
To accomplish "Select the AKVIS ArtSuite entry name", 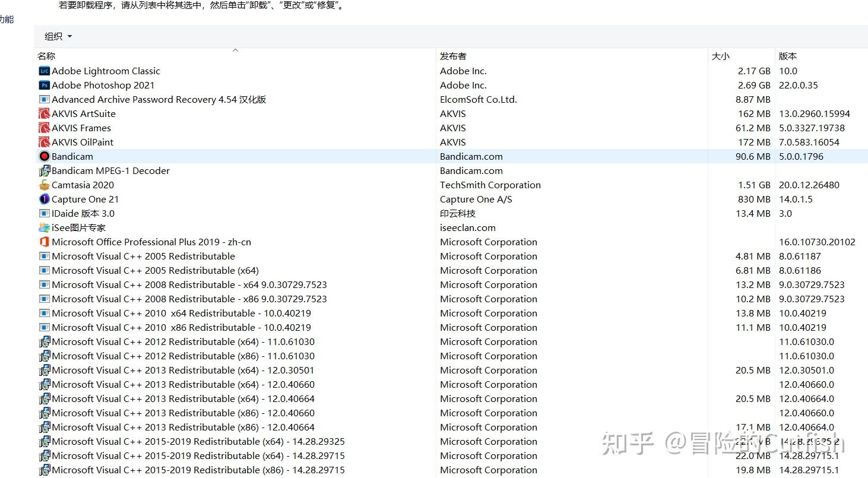I will (x=84, y=113).
